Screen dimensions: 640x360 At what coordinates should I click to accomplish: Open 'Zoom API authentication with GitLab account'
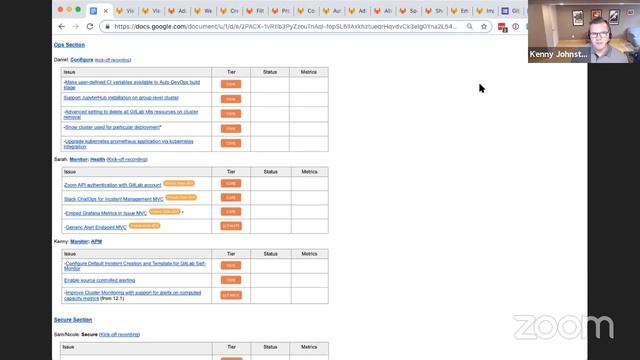[x=113, y=185]
